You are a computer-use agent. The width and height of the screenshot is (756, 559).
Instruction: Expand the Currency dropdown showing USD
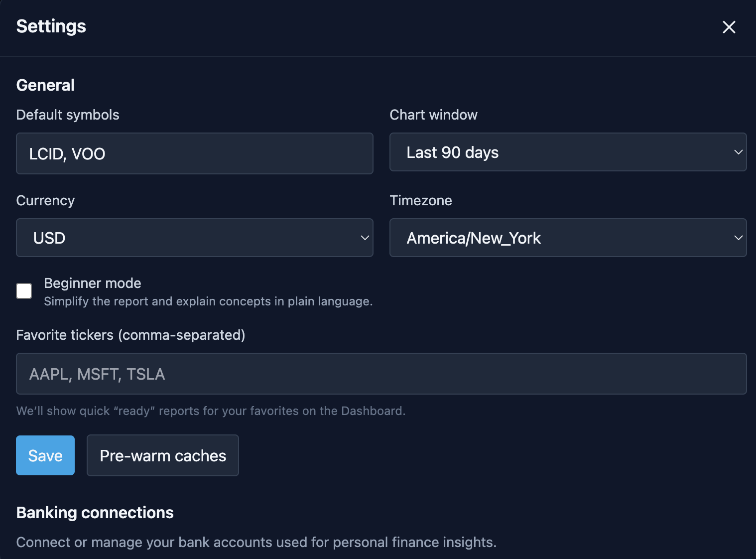point(194,238)
